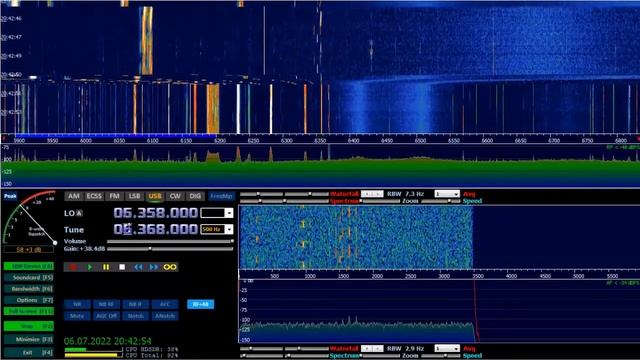Toggle the NB RF noise blanker
Viewport: 640px width, 360px height.
(x=106, y=304)
